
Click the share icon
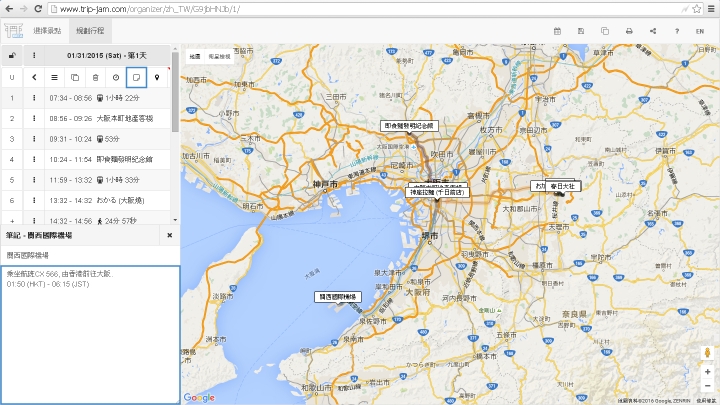point(653,31)
